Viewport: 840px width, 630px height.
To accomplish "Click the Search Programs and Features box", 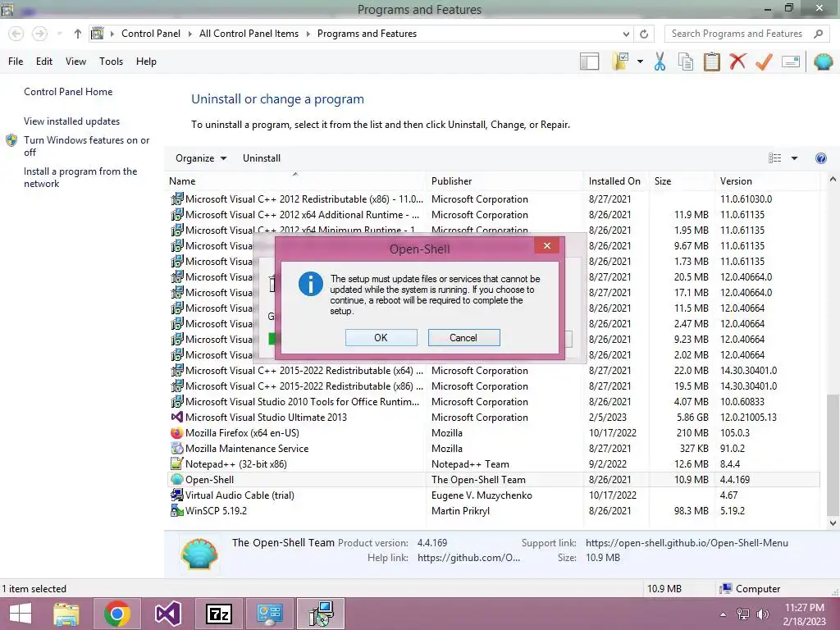I will [746, 34].
